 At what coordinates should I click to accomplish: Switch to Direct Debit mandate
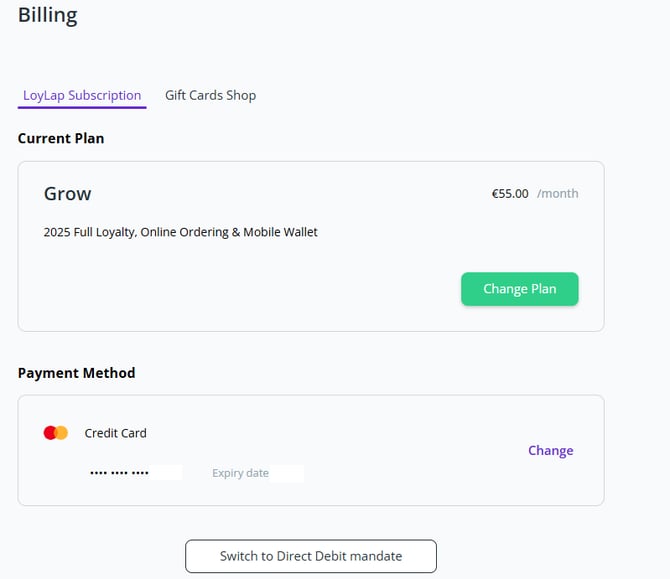click(x=311, y=556)
